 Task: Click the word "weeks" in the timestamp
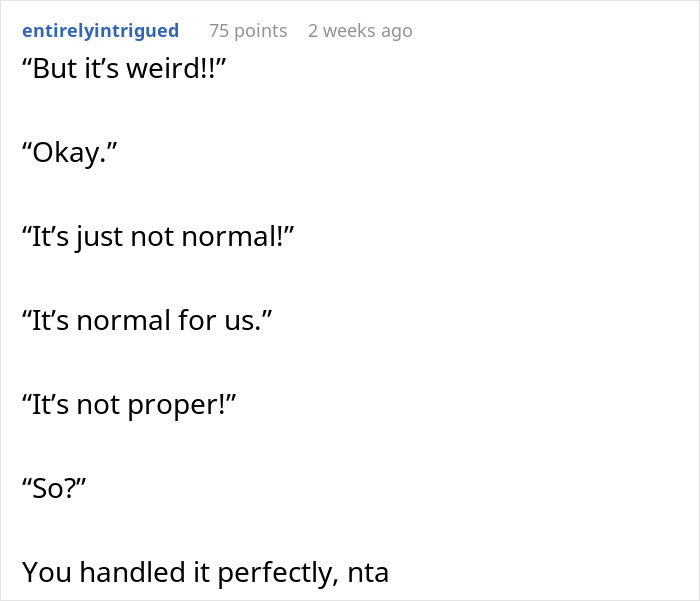click(x=349, y=31)
